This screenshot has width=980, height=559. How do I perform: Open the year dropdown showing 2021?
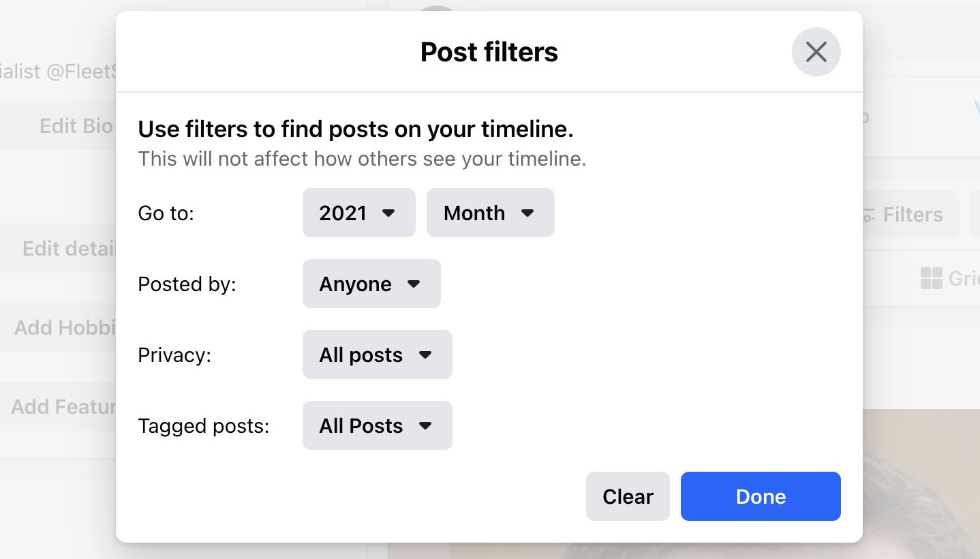tap(358, 213)
